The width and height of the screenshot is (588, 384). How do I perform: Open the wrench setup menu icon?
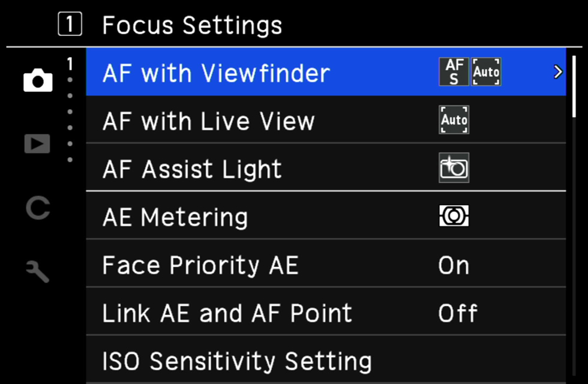pyautogui.click(x=37, y=271)
